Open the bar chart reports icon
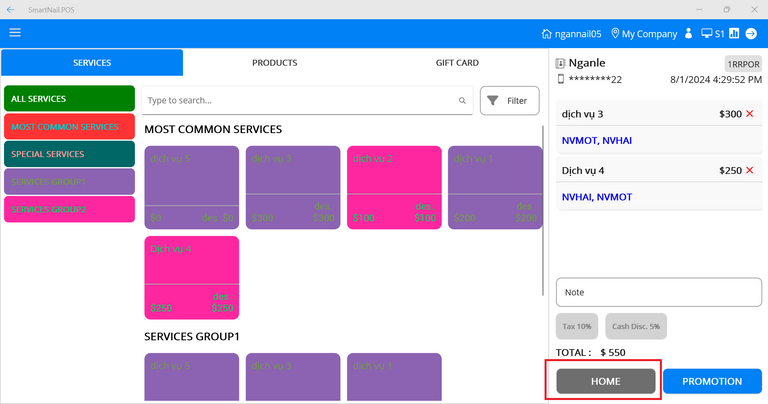768x404 pixels. pyautogui.click(x=733, y=34)
